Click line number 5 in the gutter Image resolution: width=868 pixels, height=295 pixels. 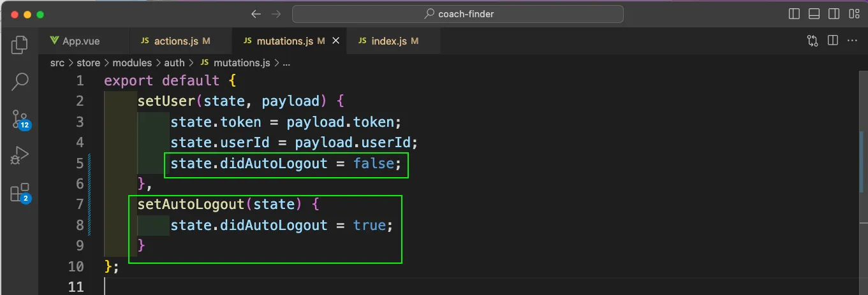[79, 164]
